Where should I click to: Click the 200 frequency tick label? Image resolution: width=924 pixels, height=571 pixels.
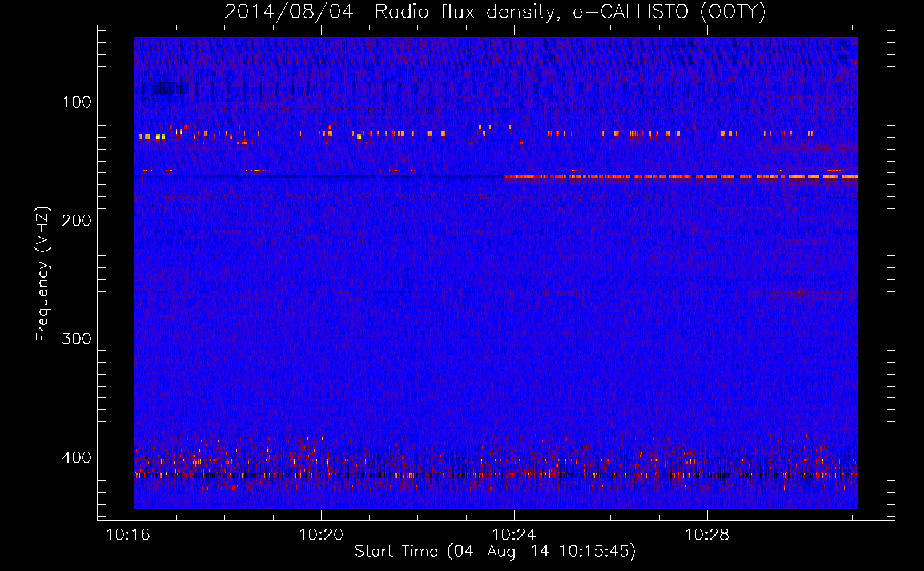point(77,220)
